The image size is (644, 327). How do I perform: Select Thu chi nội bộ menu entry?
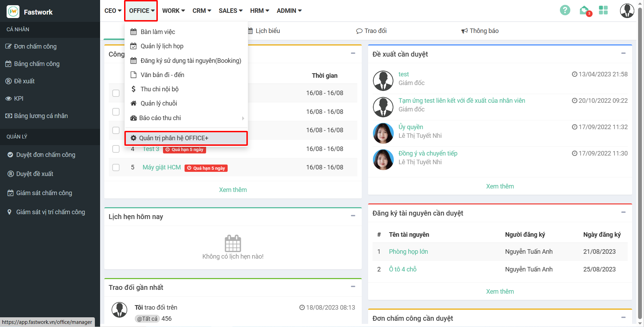[x=159, y=89]
